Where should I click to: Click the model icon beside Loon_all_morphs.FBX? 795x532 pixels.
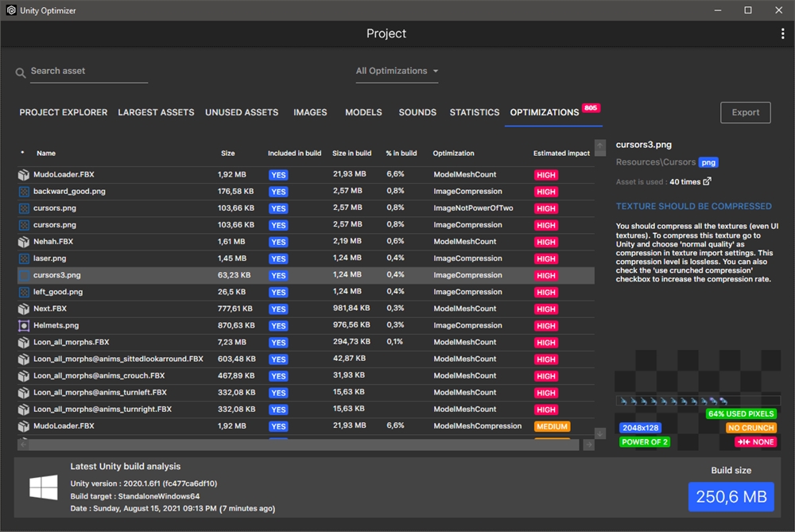[x=23, y=342]
